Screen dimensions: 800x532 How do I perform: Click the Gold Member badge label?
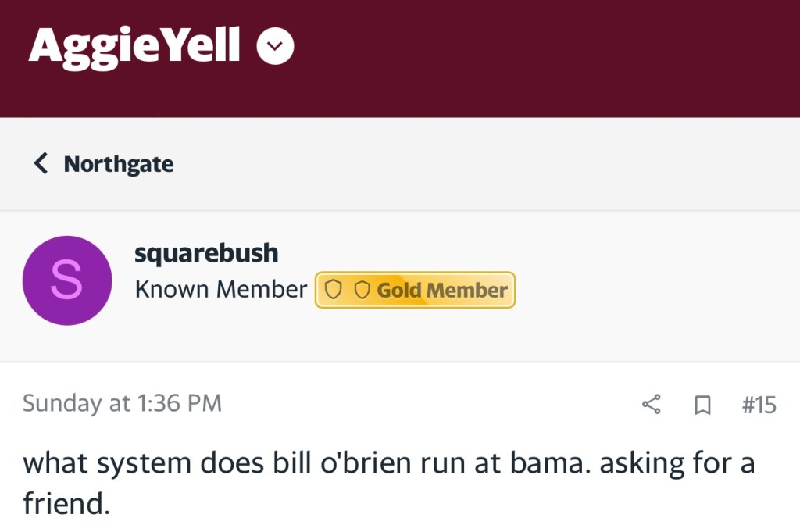click(441, 291)
